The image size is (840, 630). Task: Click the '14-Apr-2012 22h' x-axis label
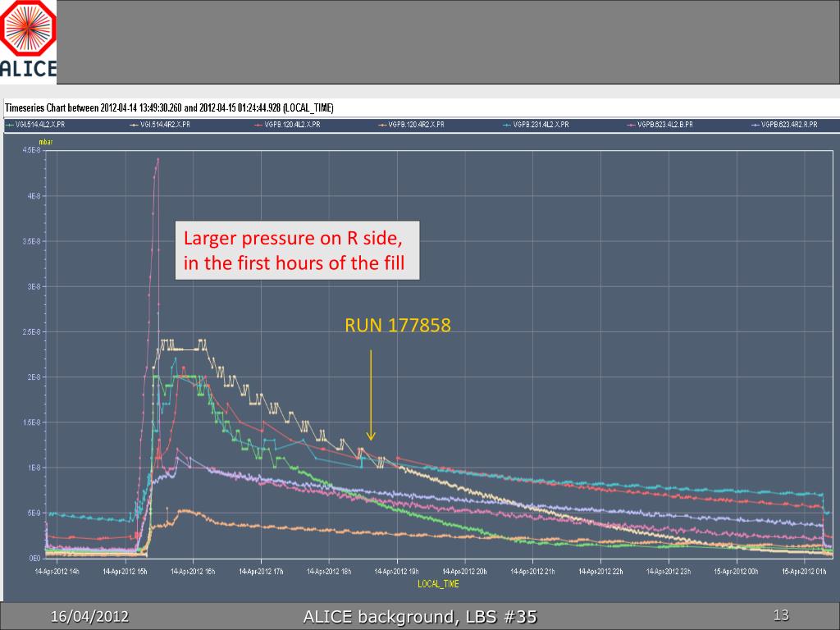point(600,572)
